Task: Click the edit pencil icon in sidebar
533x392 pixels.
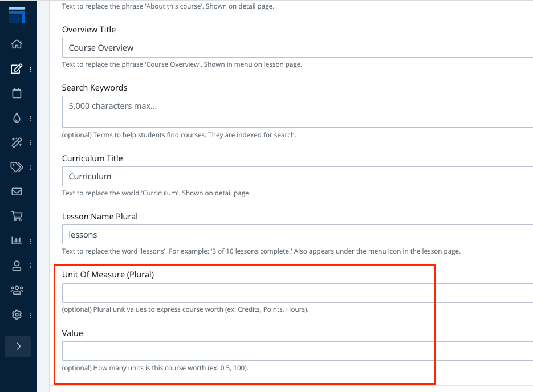Action: pyautogui.click(x=17, y=69)
